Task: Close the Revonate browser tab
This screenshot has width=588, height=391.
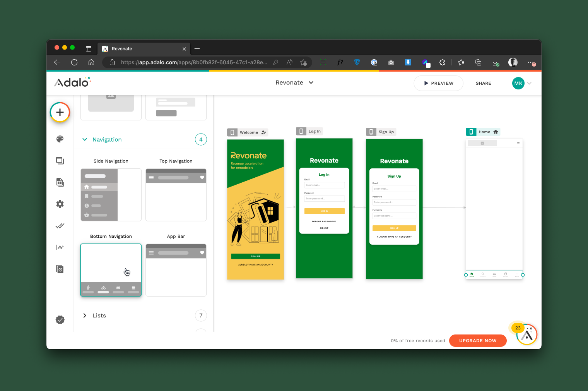Action: pyautogui.click(x=184, y=49)
